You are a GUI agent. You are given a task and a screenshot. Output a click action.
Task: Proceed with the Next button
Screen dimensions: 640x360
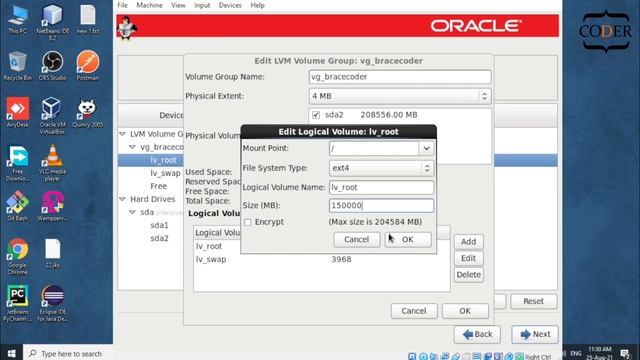tap(535, 334)
